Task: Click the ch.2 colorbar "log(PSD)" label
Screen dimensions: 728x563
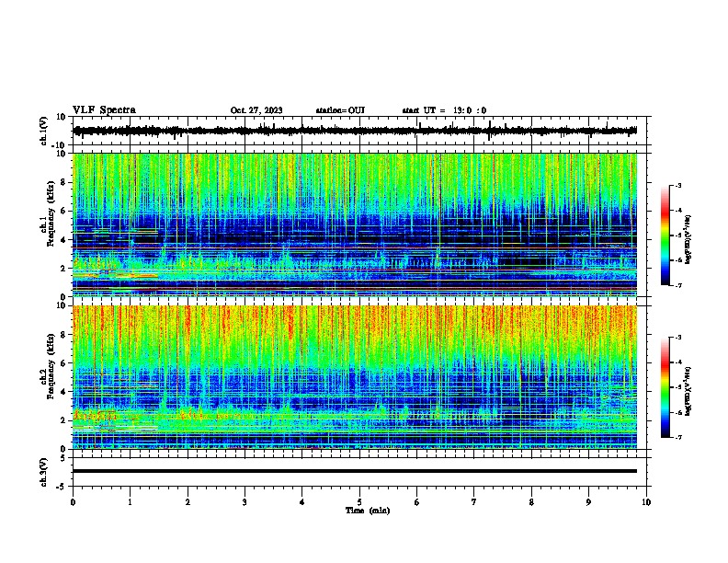Action: pos(688,391)
